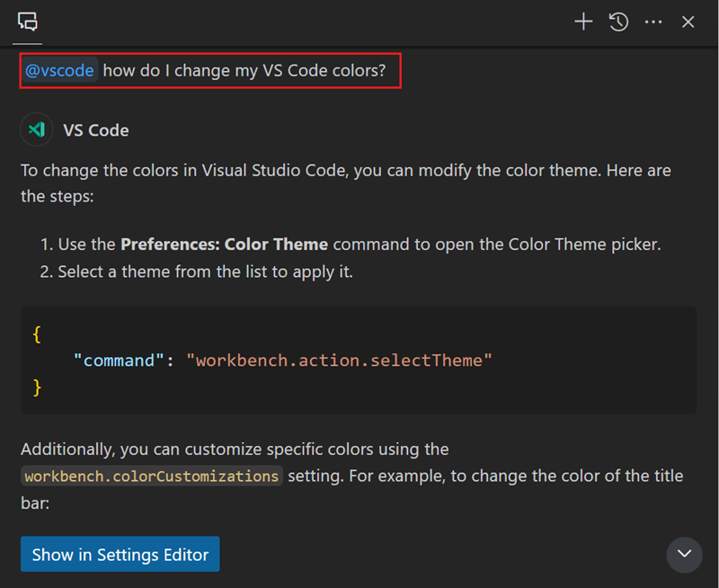
Task: Click the prompt text about changing colors
Action: coord(244,71)
